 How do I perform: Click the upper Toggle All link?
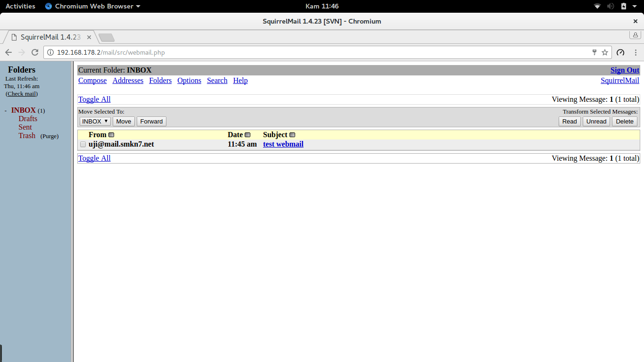click(94, 99)
